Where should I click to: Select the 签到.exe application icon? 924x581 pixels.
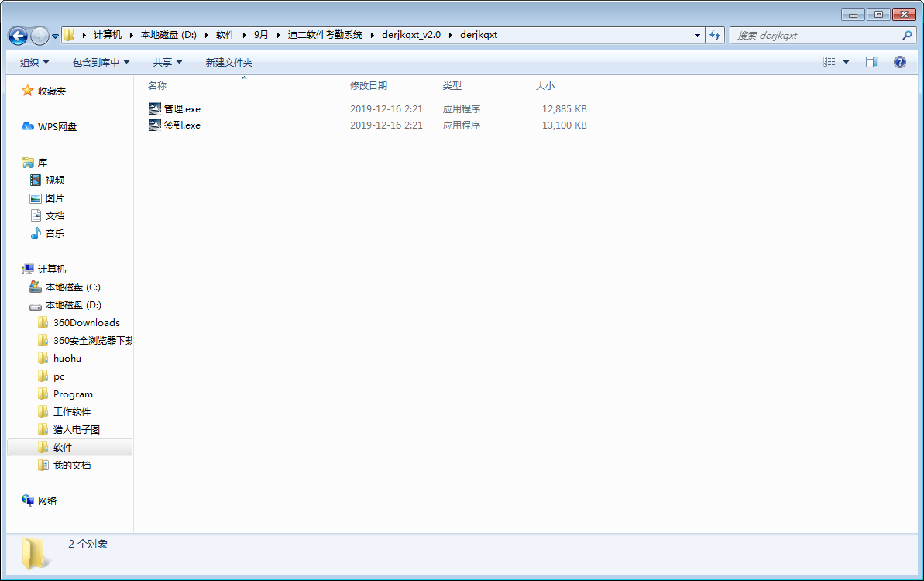point(155,125)
